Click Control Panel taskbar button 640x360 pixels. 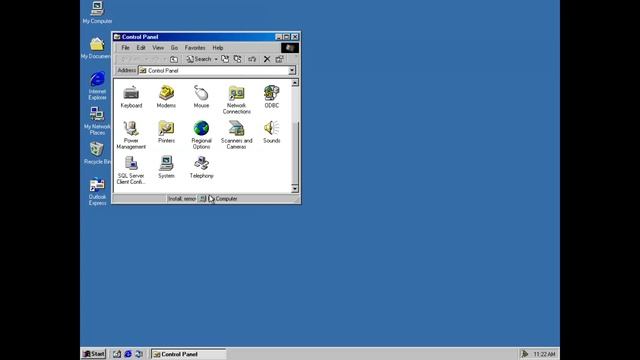(x=189, y=354)
